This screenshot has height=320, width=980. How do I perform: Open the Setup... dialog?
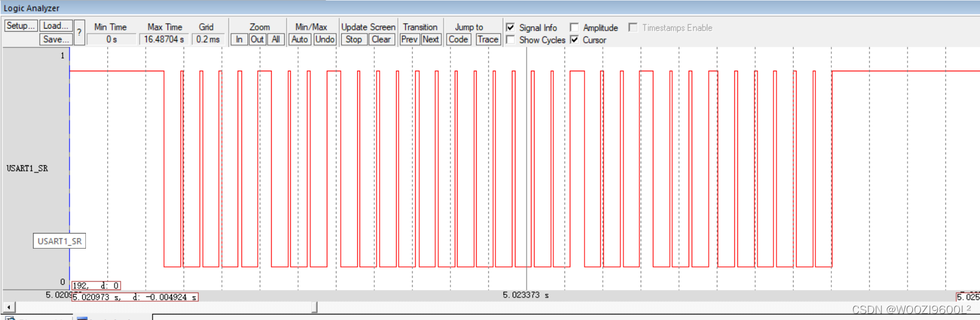21,26
